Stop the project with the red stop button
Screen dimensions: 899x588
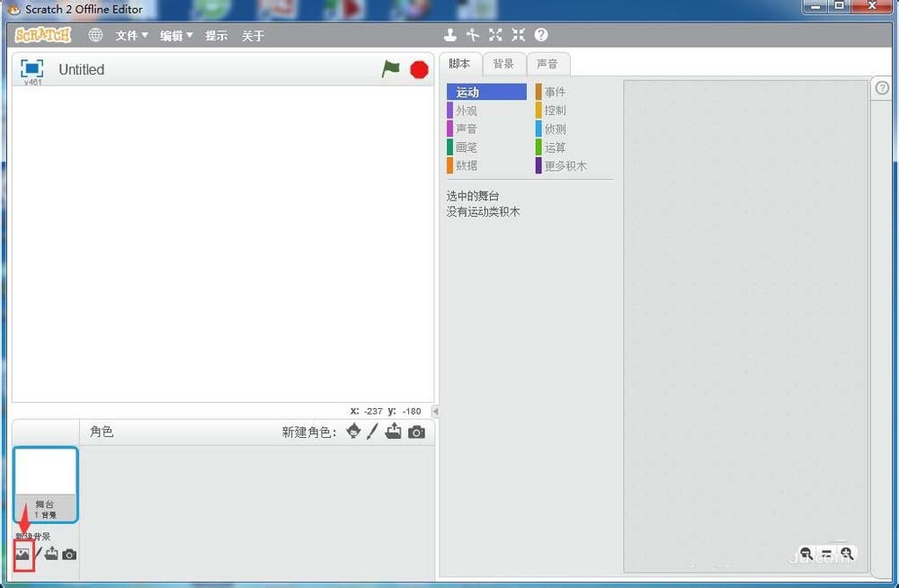click(x=418, y=68)
